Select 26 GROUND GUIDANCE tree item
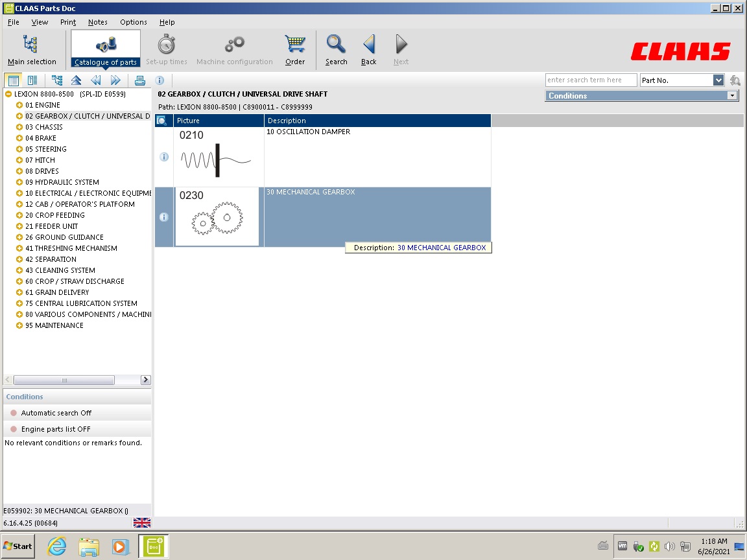 pos(64,237)
